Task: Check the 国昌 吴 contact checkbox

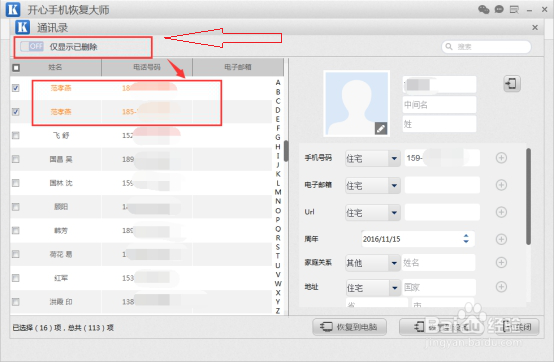Action: [x=16, y=159]
